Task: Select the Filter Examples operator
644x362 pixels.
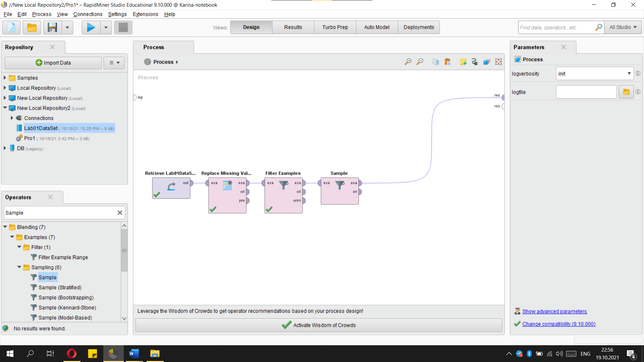Action: (283, 195)
